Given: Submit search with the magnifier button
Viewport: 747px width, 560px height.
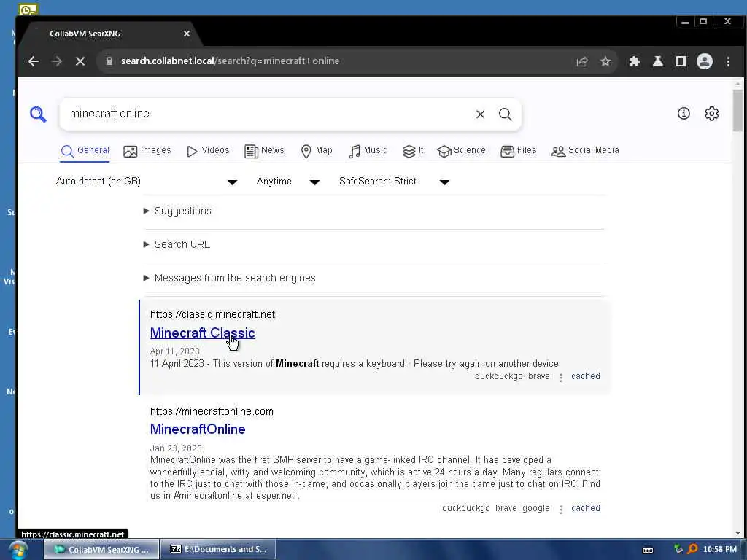Looking at the screenshot, I should [506, 114].
